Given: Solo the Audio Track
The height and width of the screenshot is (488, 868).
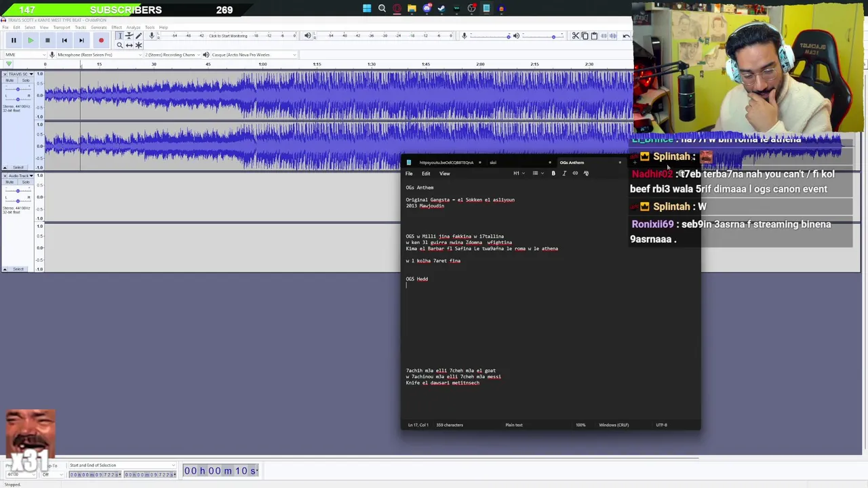Looking at the screenshot, I should click(25, 183).
